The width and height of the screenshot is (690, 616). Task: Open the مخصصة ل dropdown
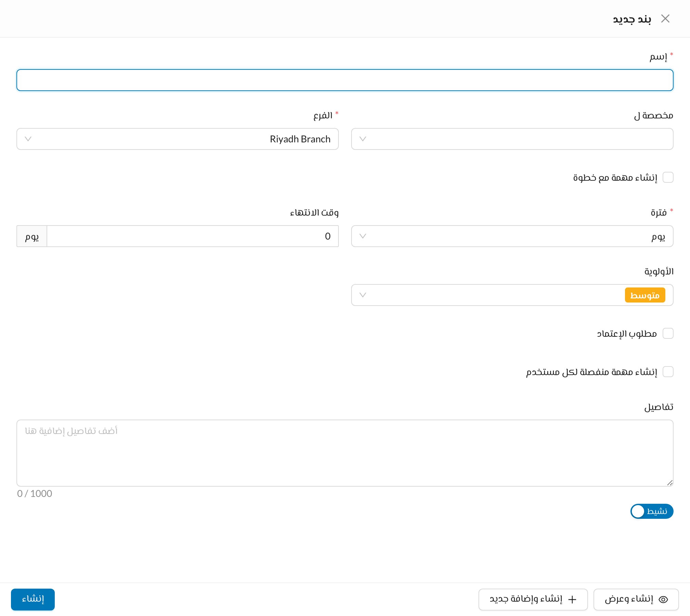pos(512,139)
